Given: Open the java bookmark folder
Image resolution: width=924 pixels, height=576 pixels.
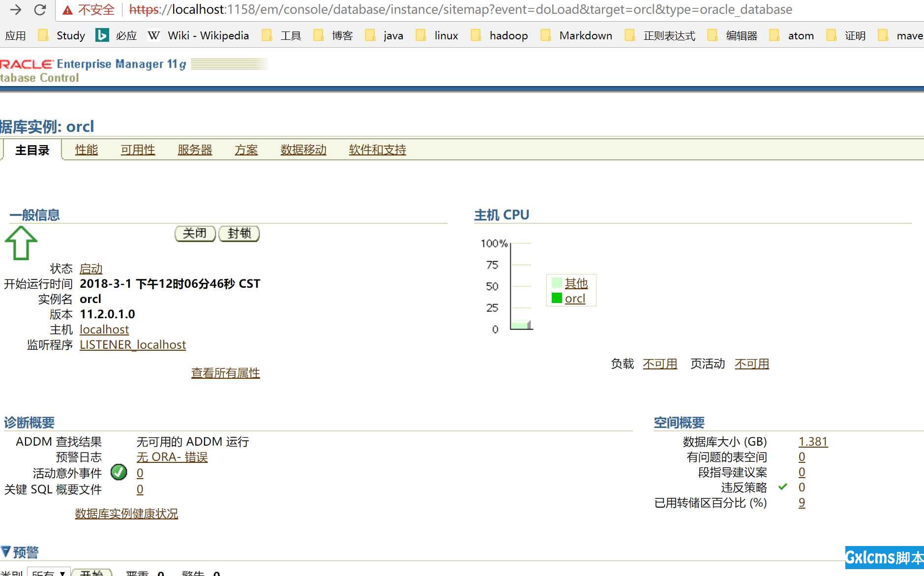Looking at the screenshot, I should point(384,35).
